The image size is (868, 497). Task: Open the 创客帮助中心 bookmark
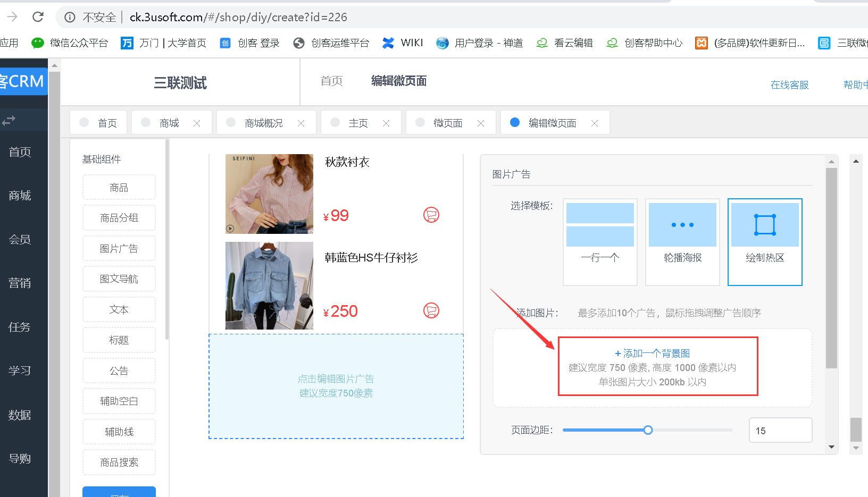(644, 43)
